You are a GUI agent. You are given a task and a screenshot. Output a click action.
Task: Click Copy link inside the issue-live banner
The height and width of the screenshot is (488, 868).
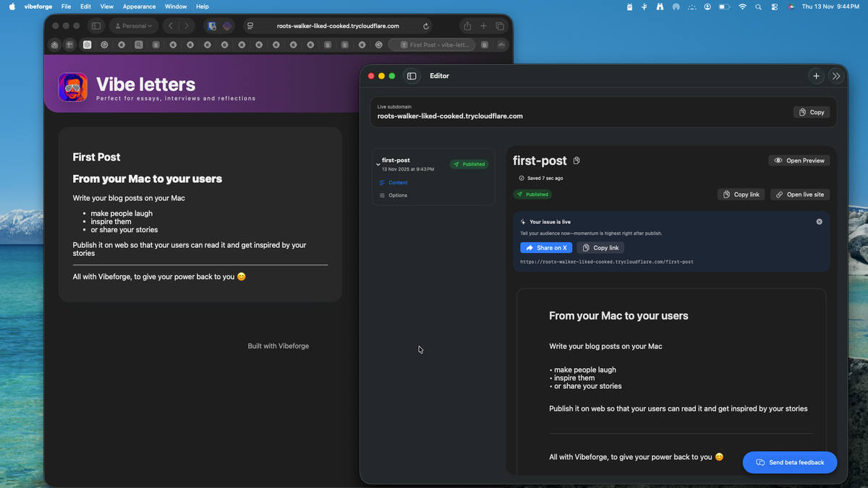(x=600, y=248)
